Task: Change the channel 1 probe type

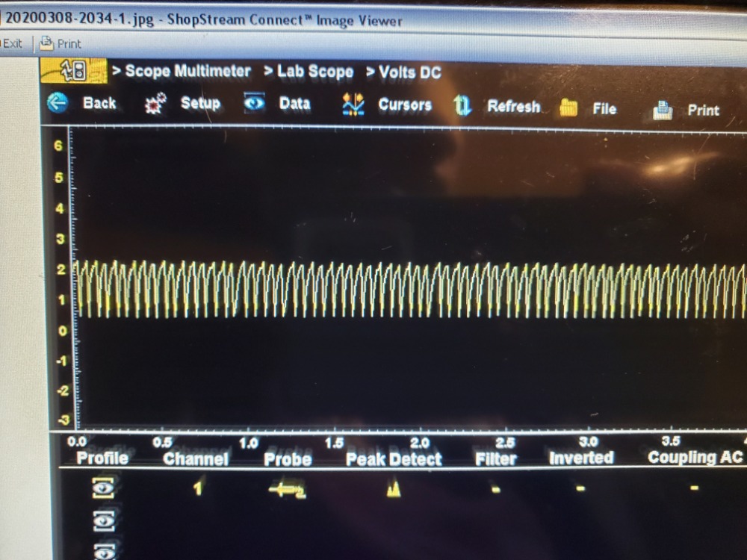Action: (x=287, y=489)
